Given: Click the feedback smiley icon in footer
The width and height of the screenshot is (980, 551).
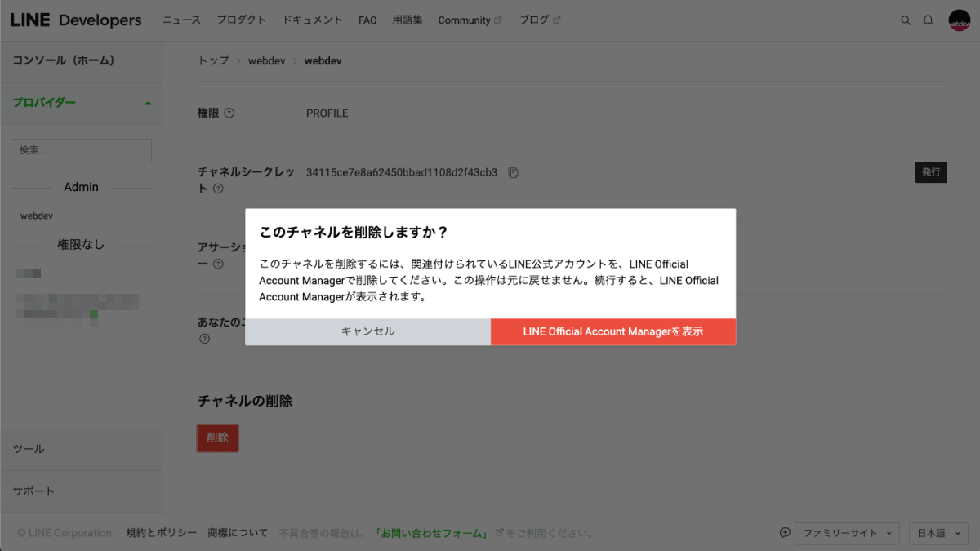Looking at the screenshot, I should pyautogui.click(x=786, y=533).
